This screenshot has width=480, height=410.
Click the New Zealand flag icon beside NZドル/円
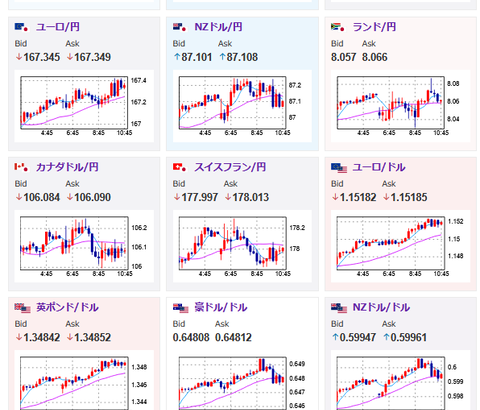coord(180,27)
